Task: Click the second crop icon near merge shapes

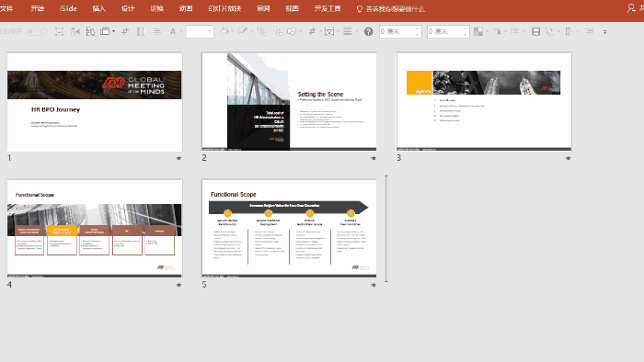Action: (313, 31)
